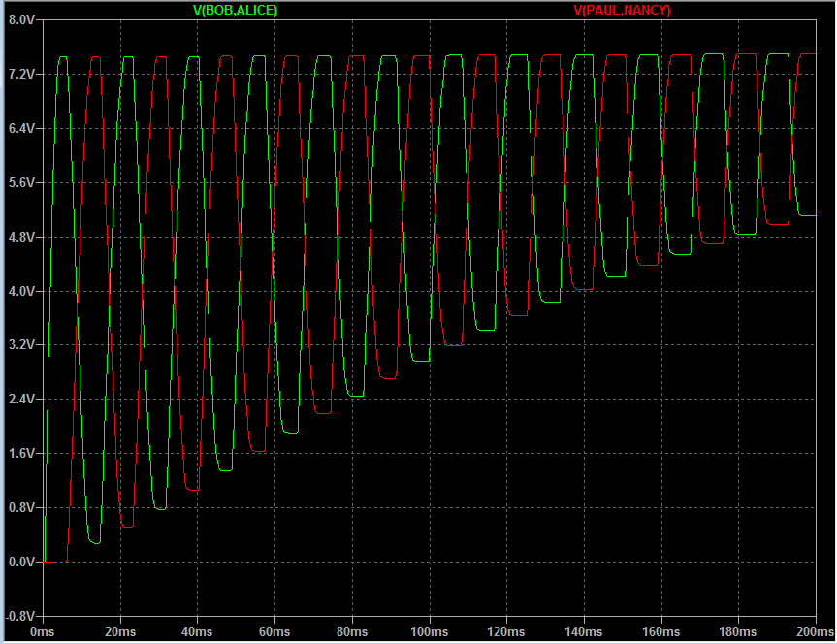Click the 0.0V vertical axis label
837x644 pixels.
point(22,563)
